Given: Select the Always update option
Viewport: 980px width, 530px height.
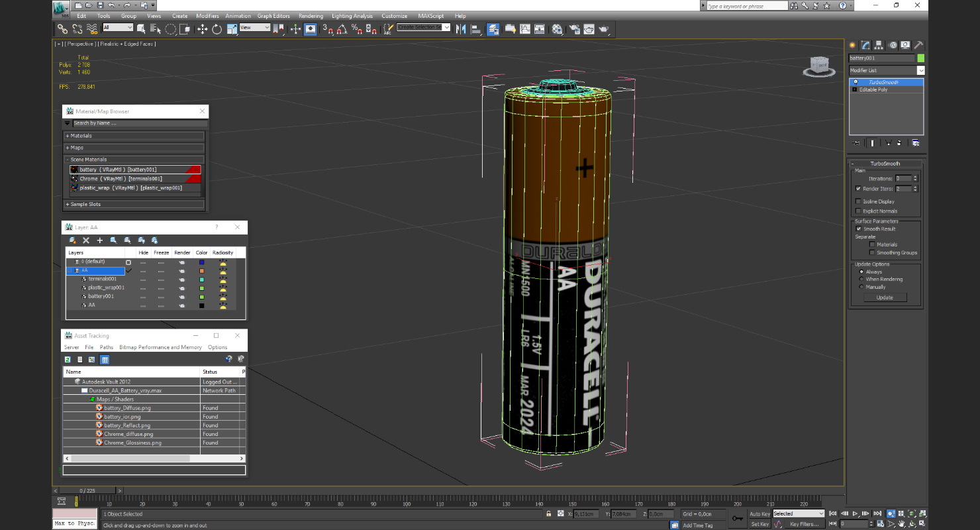Looking at the screenshot, I should click(x=861, y=272).
